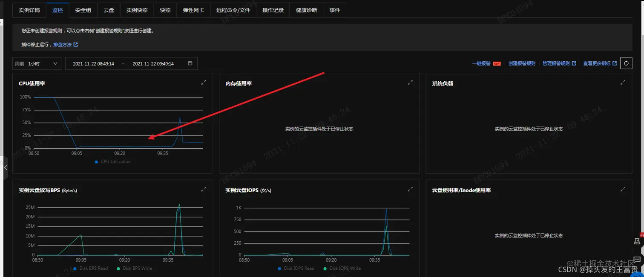Open the 查看更多指标 link

(x=597, y=63)
